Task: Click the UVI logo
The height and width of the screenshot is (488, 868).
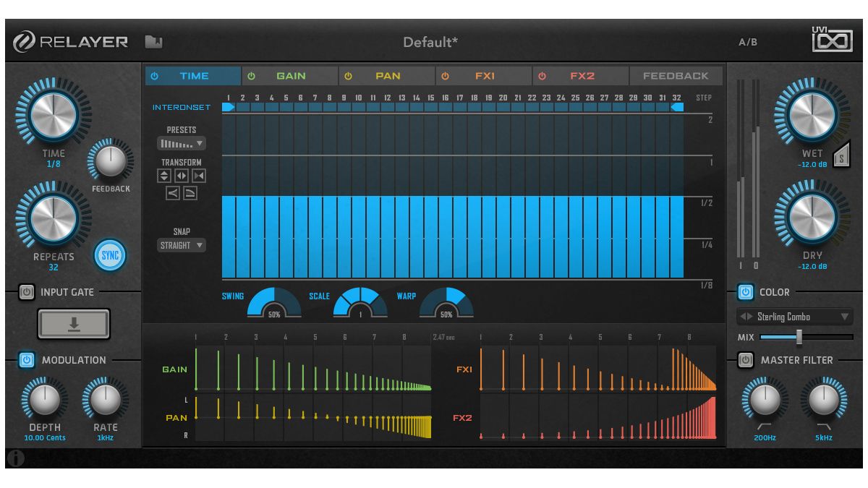Action: [832, 39]
